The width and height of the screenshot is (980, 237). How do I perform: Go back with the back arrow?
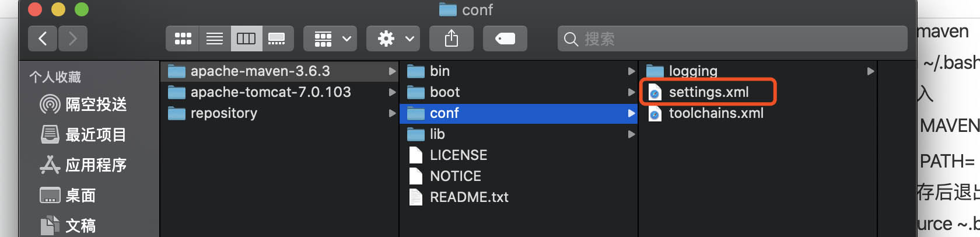[43, 39]
